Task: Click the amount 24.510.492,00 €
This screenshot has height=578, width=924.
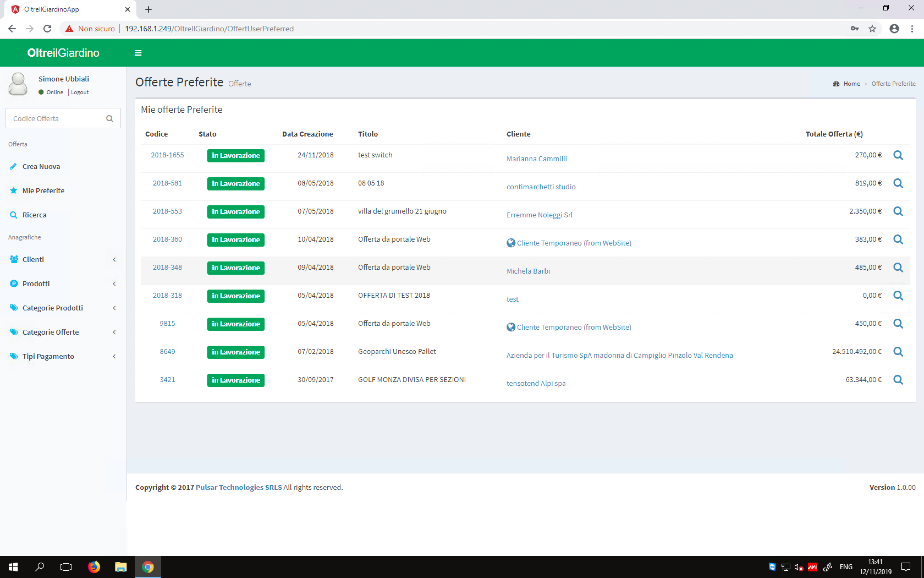Action: pyautogui.click(x=857, y=351)
